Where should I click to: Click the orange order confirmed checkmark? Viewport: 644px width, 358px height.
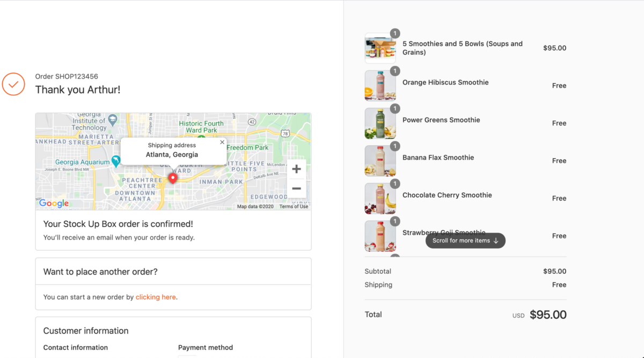click(x=13, y=84)
